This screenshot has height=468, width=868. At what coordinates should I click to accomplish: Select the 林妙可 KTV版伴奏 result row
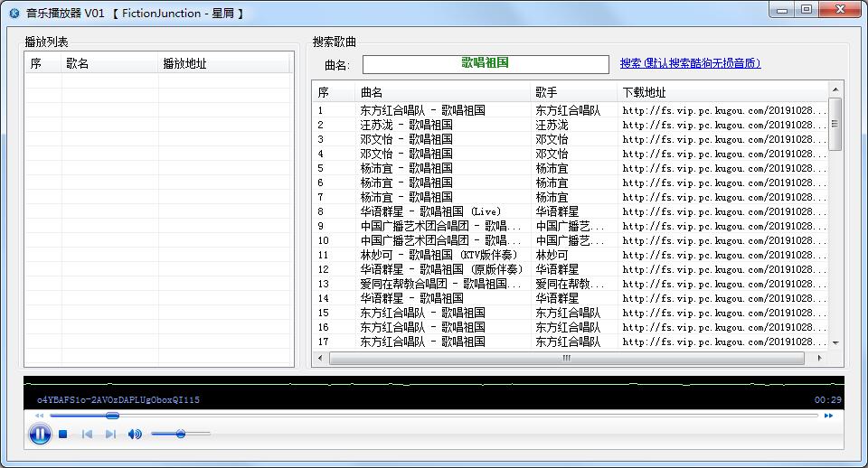click(424, 255)
